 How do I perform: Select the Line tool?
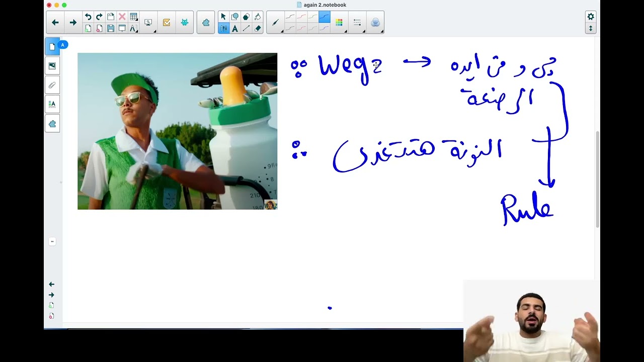[x=246, y=28]
